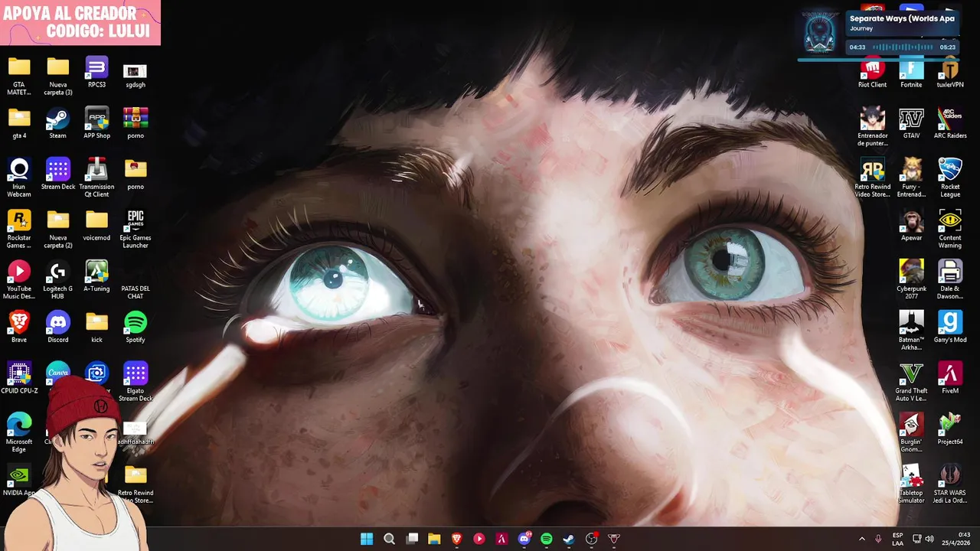Launch Riot Client shortcut
The height and width of the screenshot is (551, 980).
coord(872,73)
